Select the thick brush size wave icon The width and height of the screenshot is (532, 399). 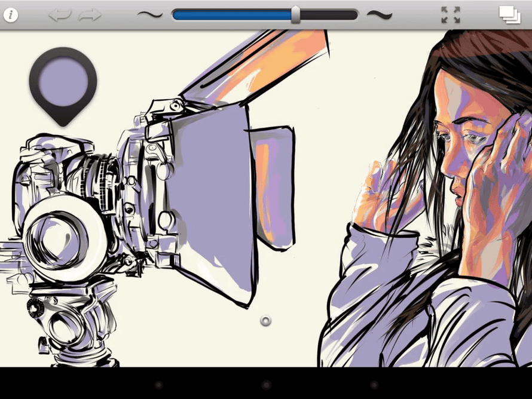point(379,15)
